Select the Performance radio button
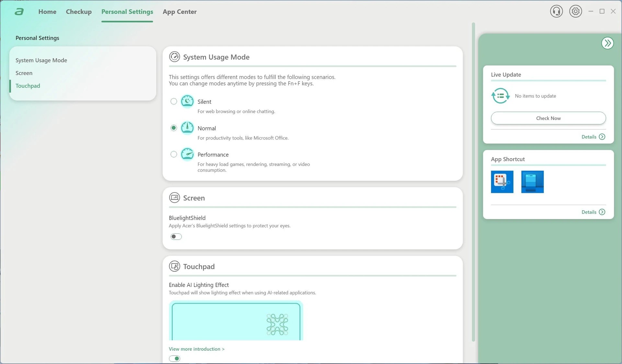The image size is (622, 364). tap(174, 154)
